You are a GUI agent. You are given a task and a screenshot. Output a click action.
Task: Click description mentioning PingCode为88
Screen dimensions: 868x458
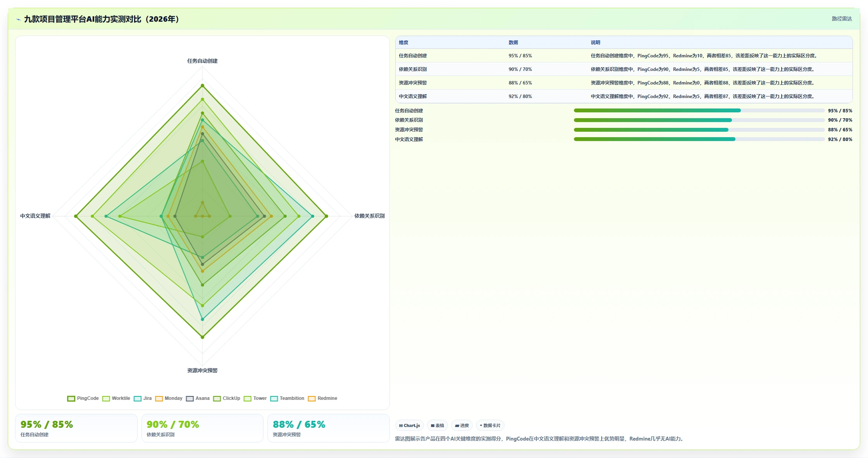click(x=703, y=83)
